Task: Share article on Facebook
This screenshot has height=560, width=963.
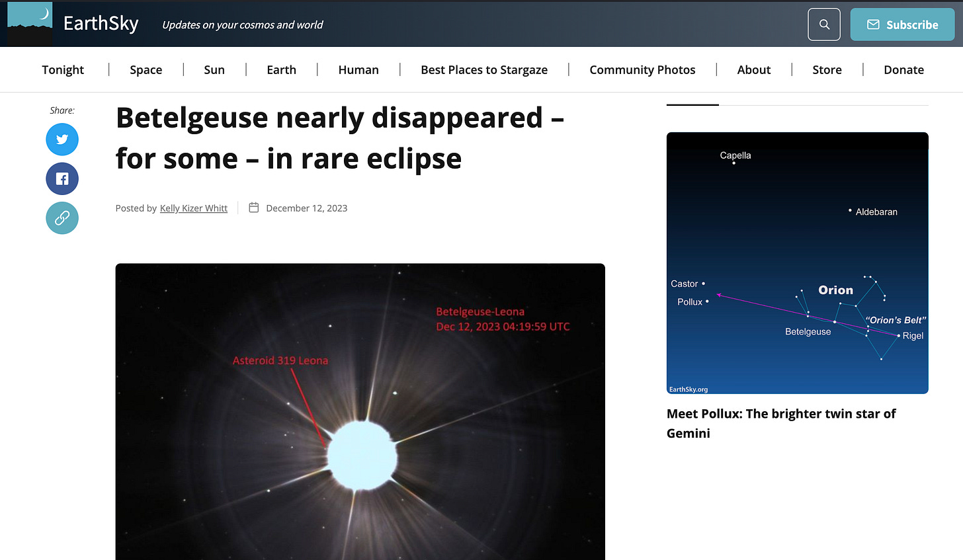Action: (62, 179)
